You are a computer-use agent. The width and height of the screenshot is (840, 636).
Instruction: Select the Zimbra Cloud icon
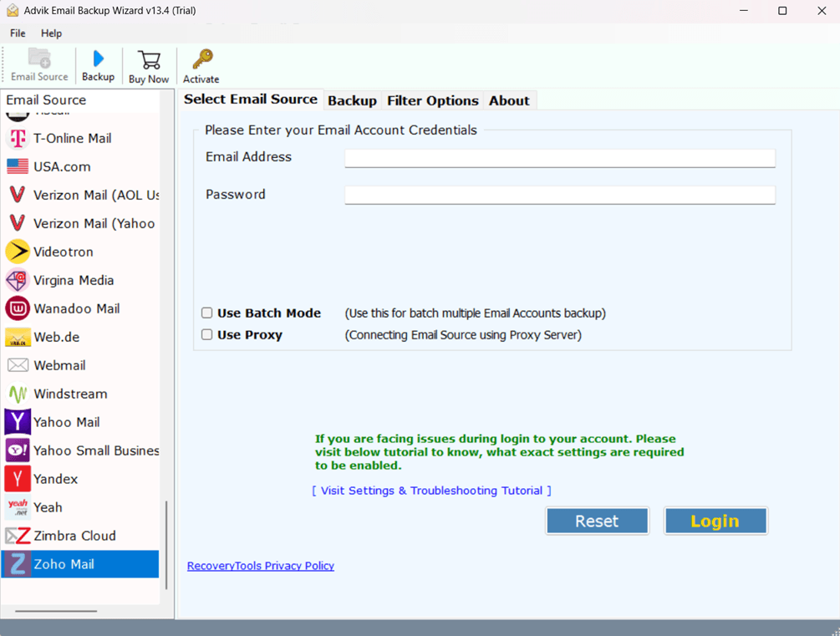click(18, 535)
